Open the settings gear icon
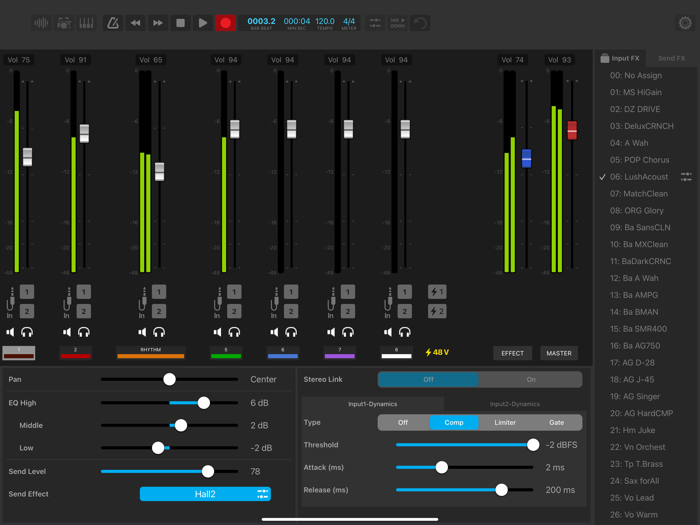 [x=685, y=22]
